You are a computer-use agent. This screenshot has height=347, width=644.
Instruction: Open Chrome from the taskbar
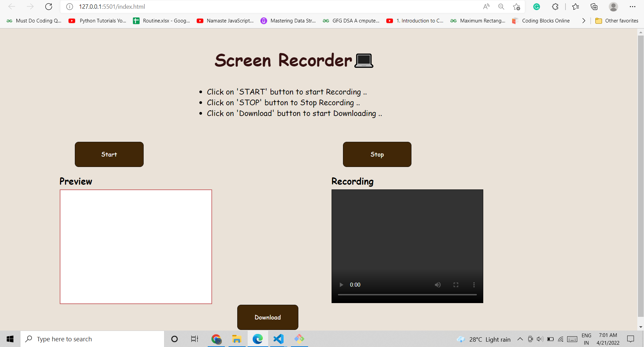pos(216,339)
